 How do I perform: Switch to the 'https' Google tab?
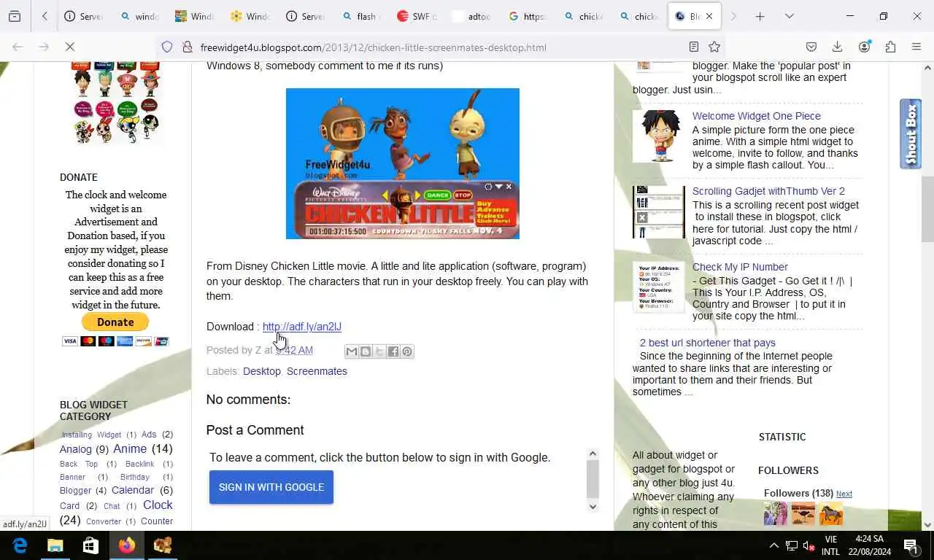click(528, 16)
